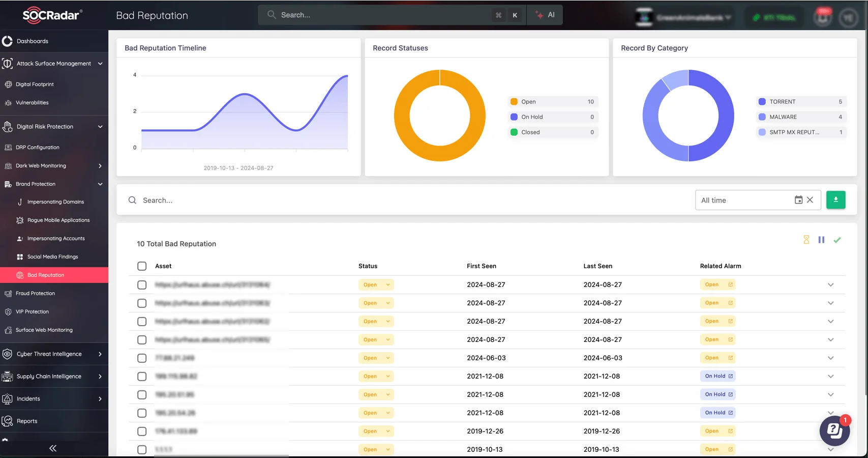Click Impersonating Accounts icon

coord(20,239)
